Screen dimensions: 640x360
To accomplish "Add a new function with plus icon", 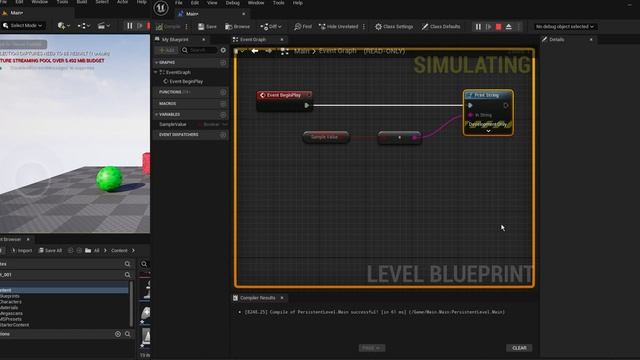I will 223,92.
